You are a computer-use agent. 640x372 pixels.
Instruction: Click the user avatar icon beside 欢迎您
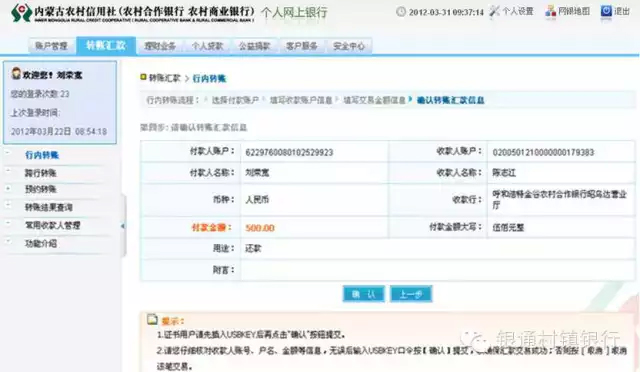click(x=16, y=74)
